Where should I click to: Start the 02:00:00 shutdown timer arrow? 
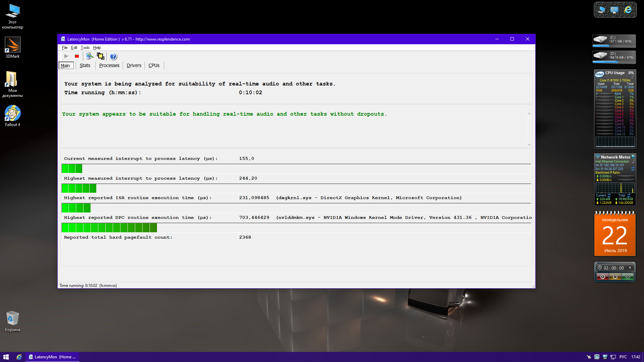tap(630, 268)
